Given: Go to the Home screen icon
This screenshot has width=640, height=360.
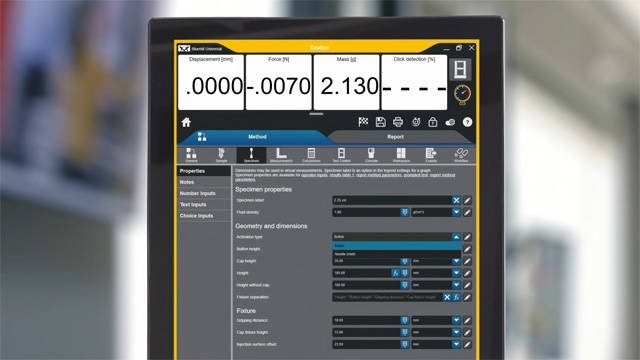Looking at the screenshot, I should tap(186, 122).
